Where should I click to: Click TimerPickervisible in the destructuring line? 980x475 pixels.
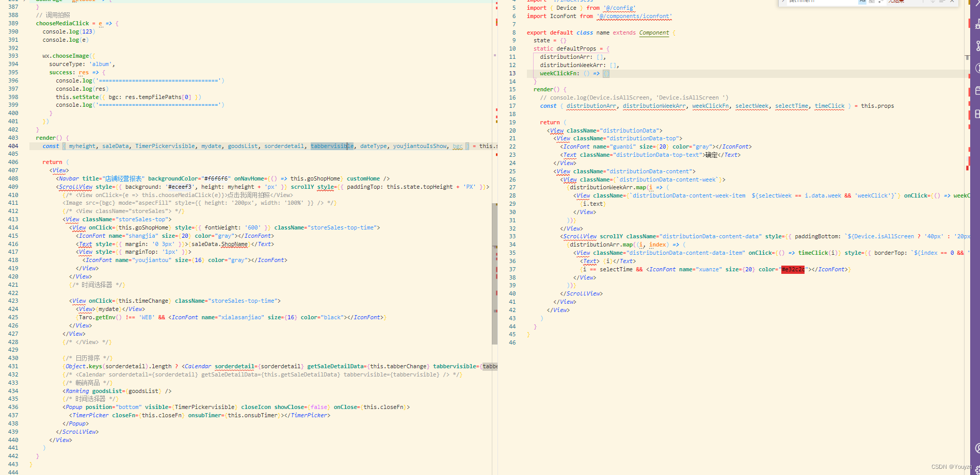click(165, 146)
